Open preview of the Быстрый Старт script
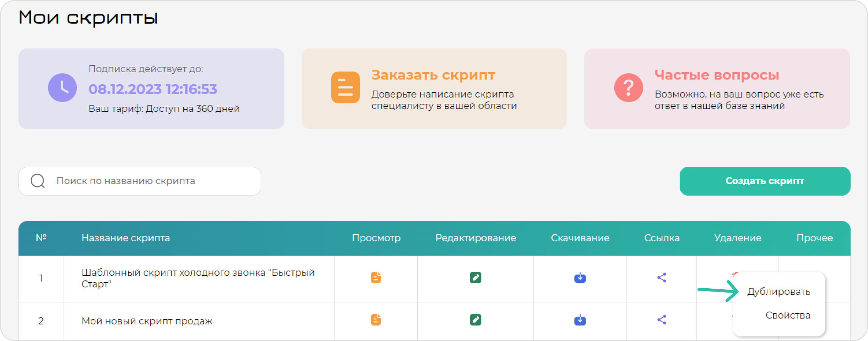 (376, 278)
